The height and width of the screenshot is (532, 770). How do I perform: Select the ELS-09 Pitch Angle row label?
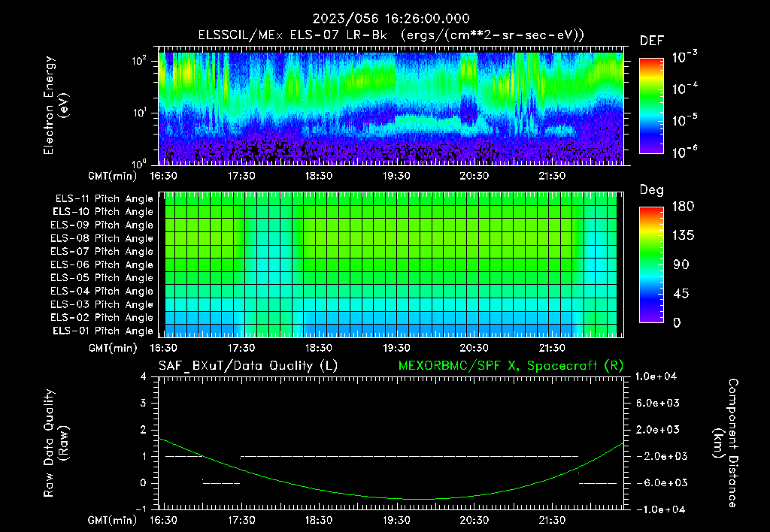pos(102,225)
